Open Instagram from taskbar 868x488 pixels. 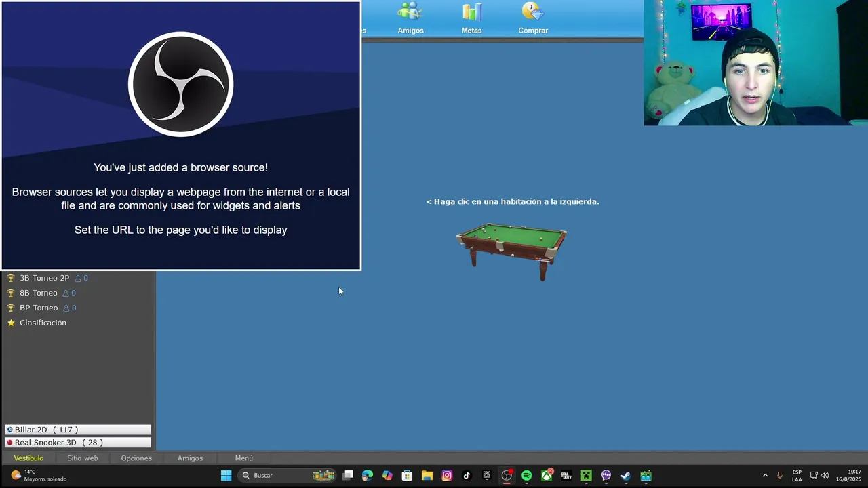click(447, 476)
